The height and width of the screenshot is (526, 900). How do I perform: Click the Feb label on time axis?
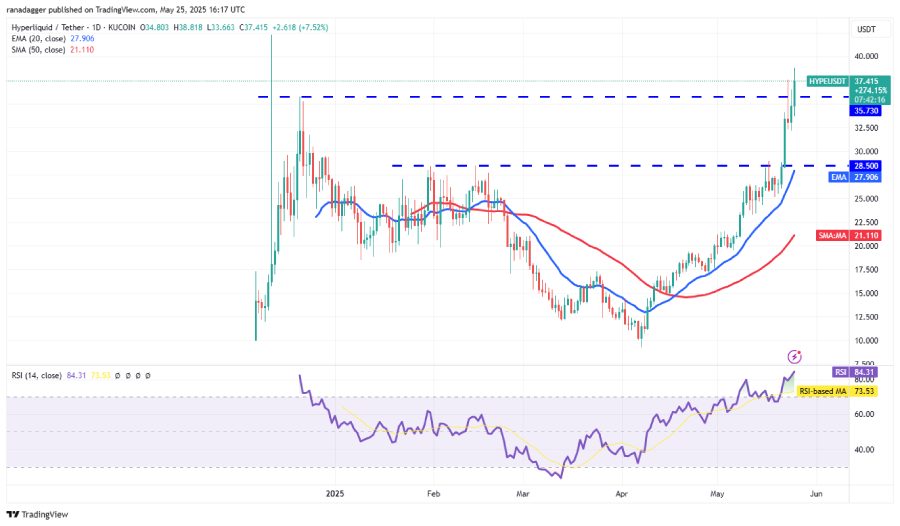[433, 494]
